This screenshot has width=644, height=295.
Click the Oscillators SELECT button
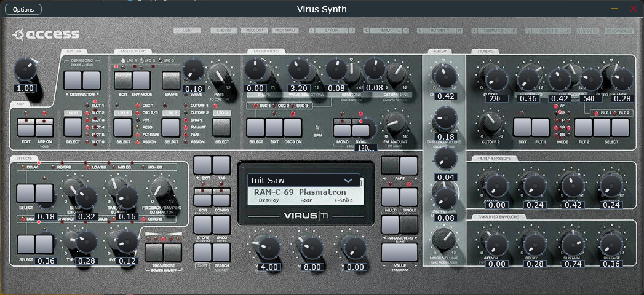(x=255, y=127)
